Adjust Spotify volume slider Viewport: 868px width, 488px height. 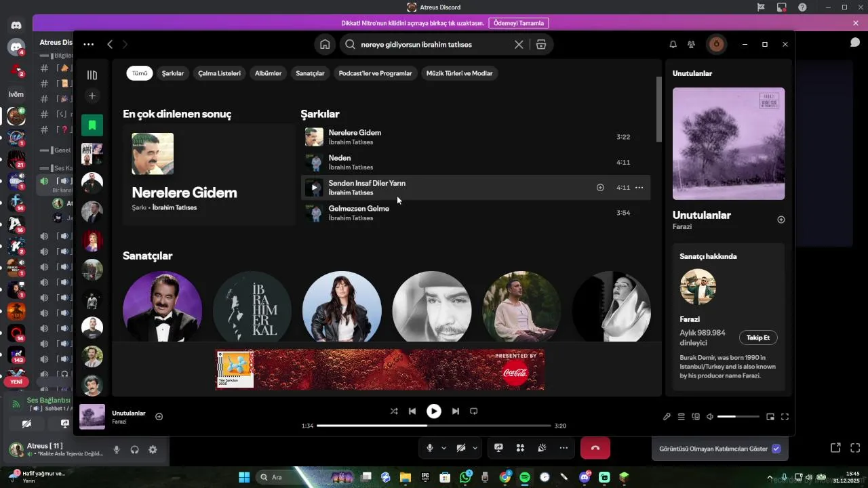(738, 417)
